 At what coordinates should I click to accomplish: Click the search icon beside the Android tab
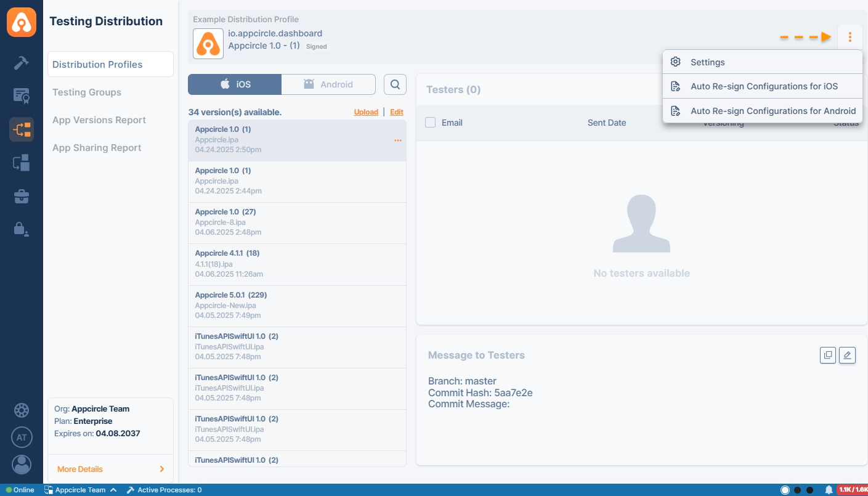[x=395, y=84]
